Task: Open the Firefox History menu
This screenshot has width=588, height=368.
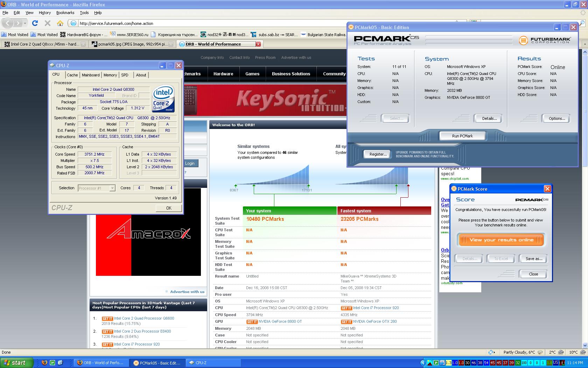Action: coord(45,13)
